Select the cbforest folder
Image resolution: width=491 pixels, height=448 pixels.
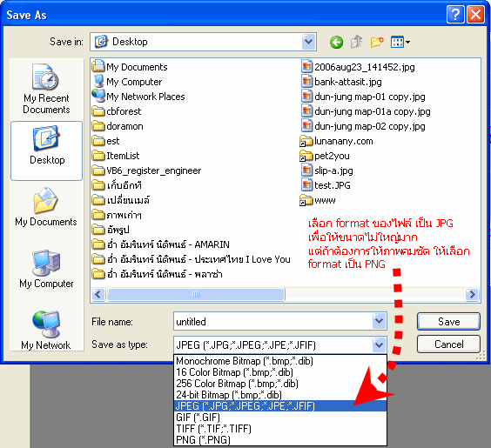click(117, 111)
